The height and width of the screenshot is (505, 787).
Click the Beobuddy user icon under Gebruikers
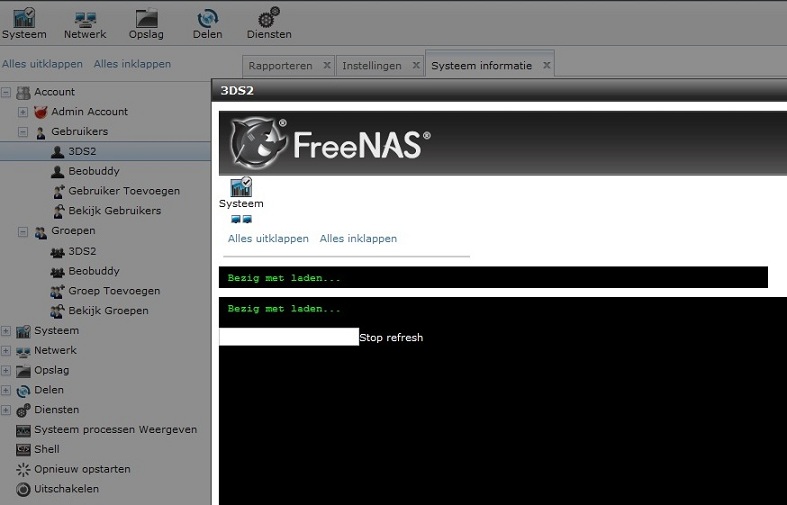57,172
